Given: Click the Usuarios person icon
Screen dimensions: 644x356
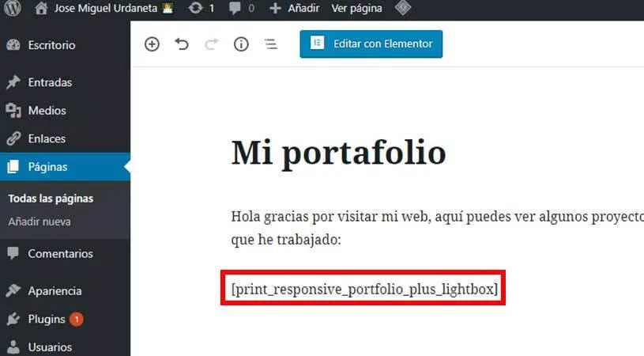Looking at the screenshot, I should 13,347.
